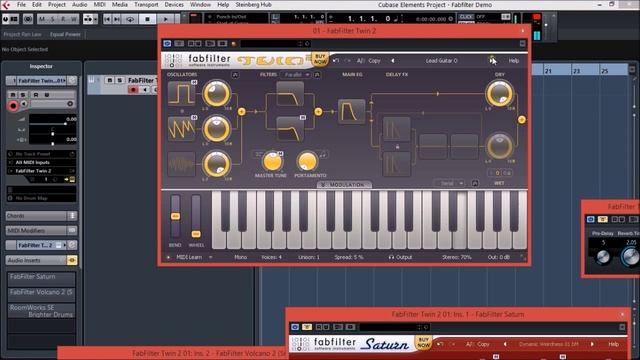
Task: Go to previous marker in Cubase transport
Action: tap(107, 19)
